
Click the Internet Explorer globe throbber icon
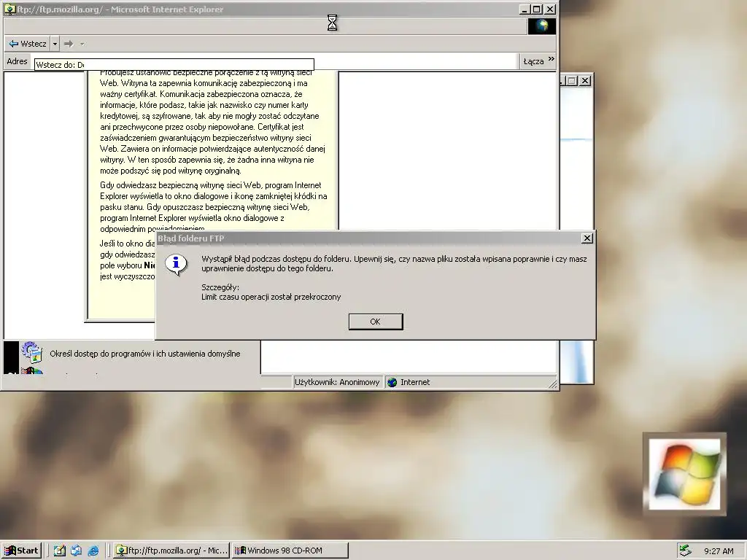(542, 26)
